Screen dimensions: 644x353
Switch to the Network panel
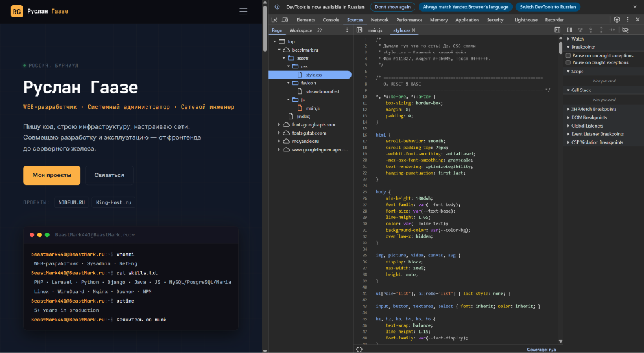(379, 20)
